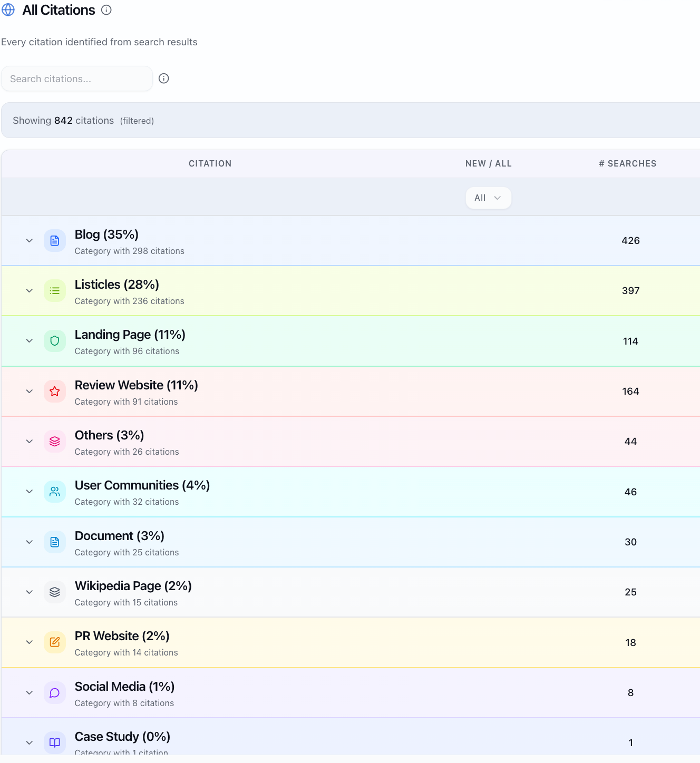Image resolution: width=700 pixels, height=763 pixels.
Task: Expand the Document category chevron
Action: click(x=30, y=542)
